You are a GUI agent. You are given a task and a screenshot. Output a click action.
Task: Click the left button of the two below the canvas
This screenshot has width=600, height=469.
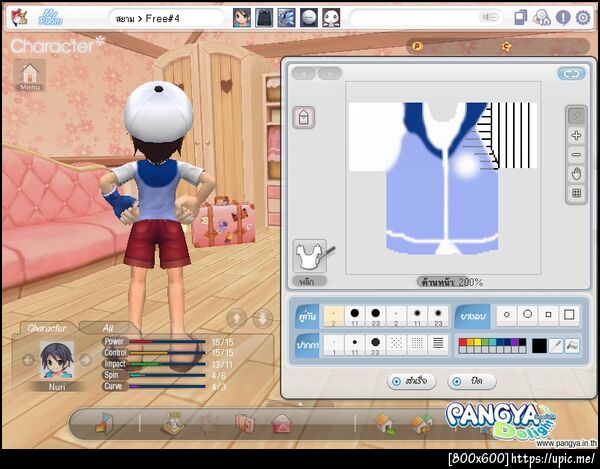point(412,381)
